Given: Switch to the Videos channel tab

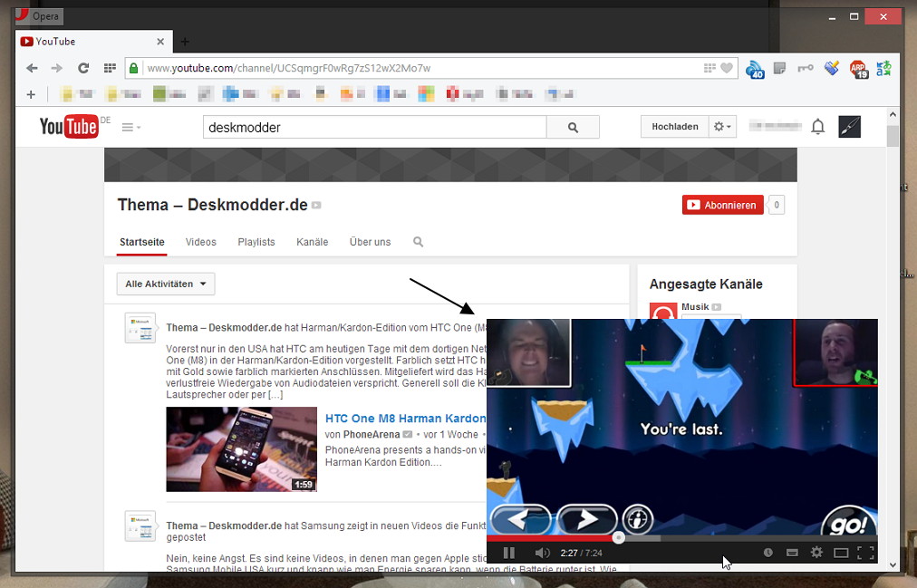Looking at the screenshot, I should point(200,242).
